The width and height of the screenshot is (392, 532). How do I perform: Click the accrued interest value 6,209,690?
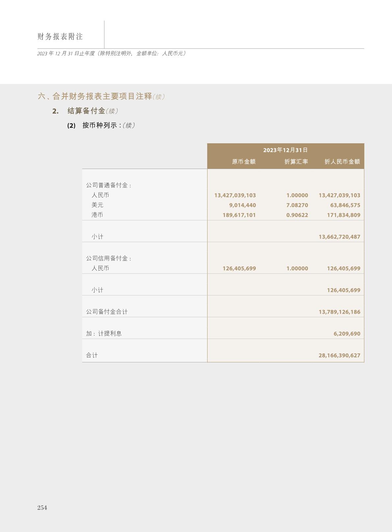click(347, 334)
